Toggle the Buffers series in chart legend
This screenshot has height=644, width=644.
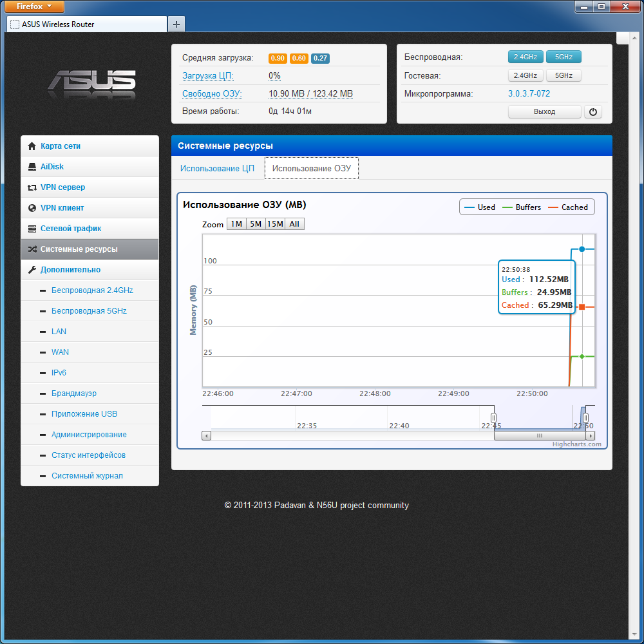pos(522,207)
